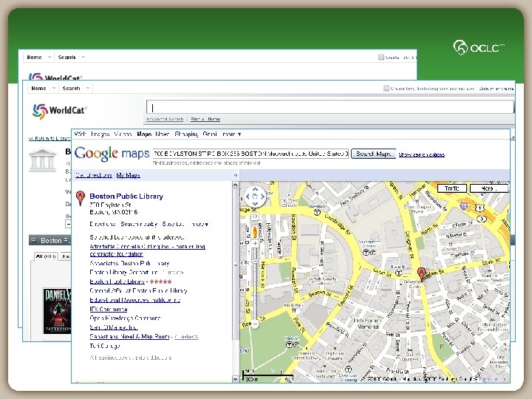Screen dimensions: 532x399
Task: Click the scroll-down arrow of the results panel
Action: coord(235,379)
